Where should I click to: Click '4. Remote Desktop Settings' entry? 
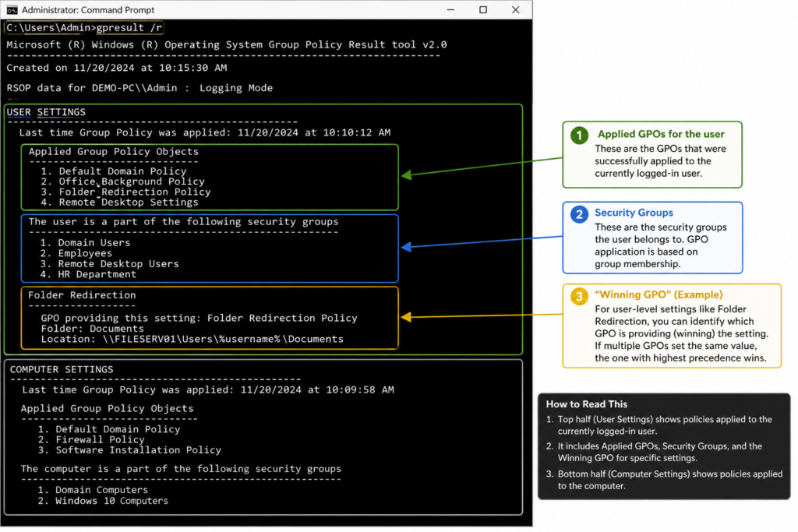pos(119,203)
